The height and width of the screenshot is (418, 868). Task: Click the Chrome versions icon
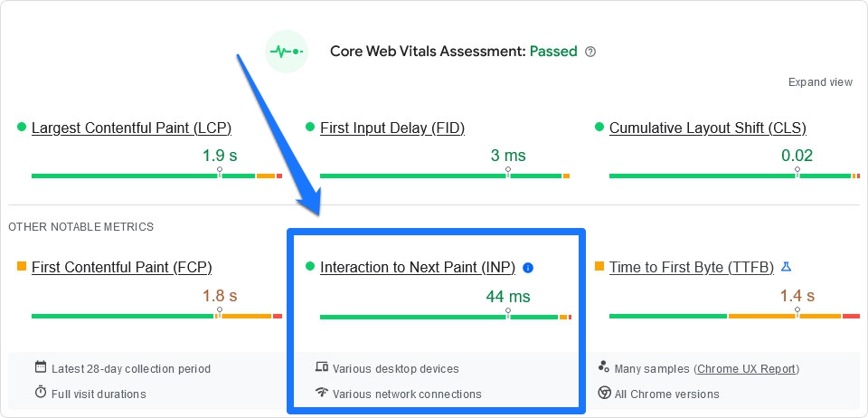pyautogui.click(x=604, y=393)
